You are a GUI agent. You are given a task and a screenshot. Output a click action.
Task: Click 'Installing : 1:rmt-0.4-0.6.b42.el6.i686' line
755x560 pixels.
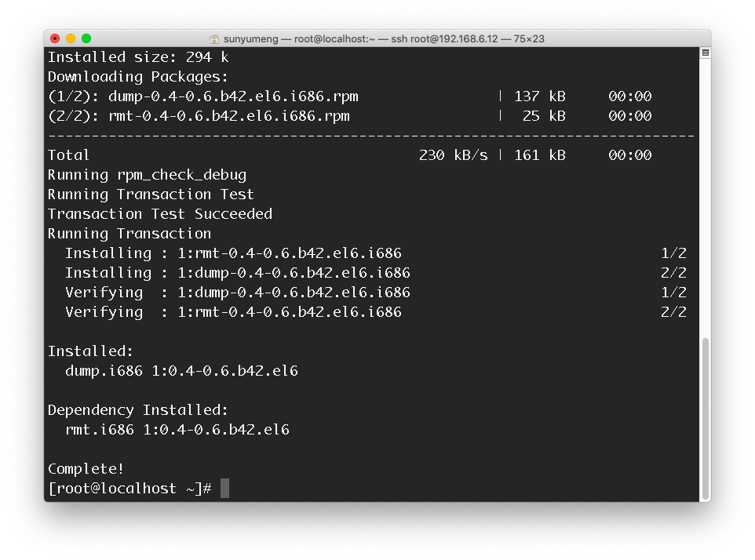point(234,253)
